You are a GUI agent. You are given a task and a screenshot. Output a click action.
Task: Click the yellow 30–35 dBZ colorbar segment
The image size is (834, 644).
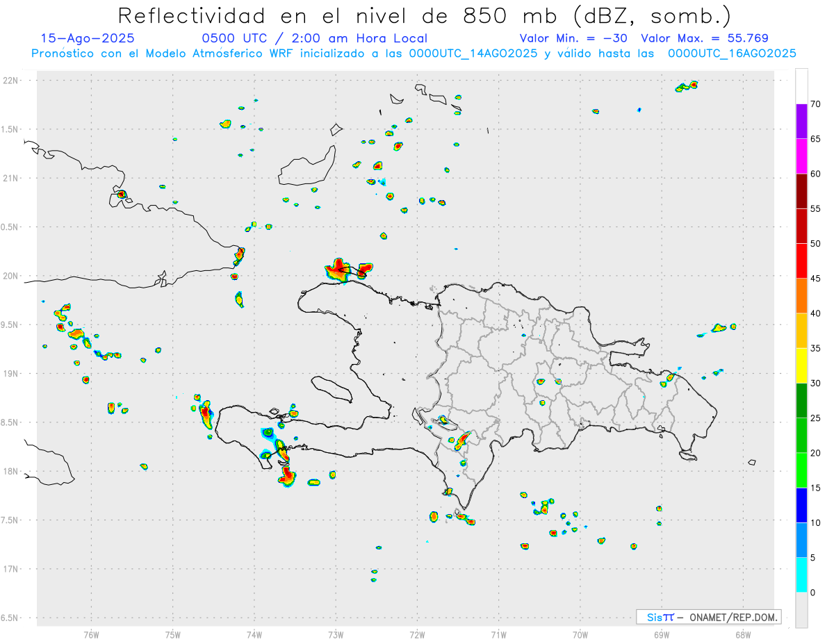click(801, 365)
